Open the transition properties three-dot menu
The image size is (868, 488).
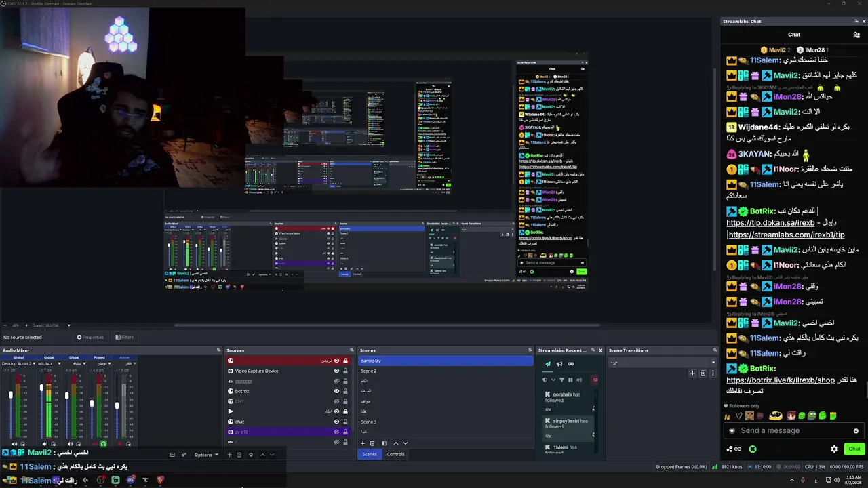(x=712, y=373)
